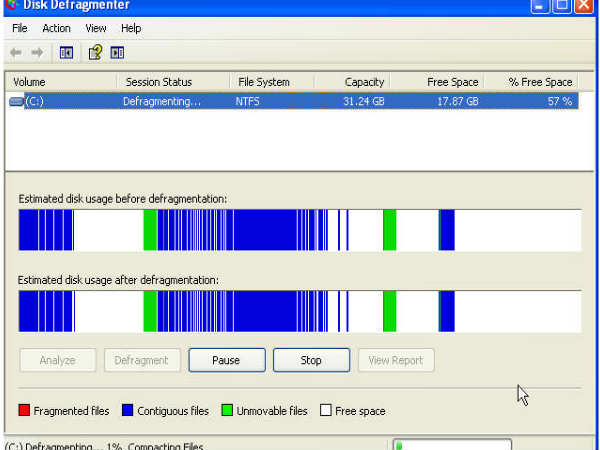Click the defragmentation progress bar

point(452,445)
